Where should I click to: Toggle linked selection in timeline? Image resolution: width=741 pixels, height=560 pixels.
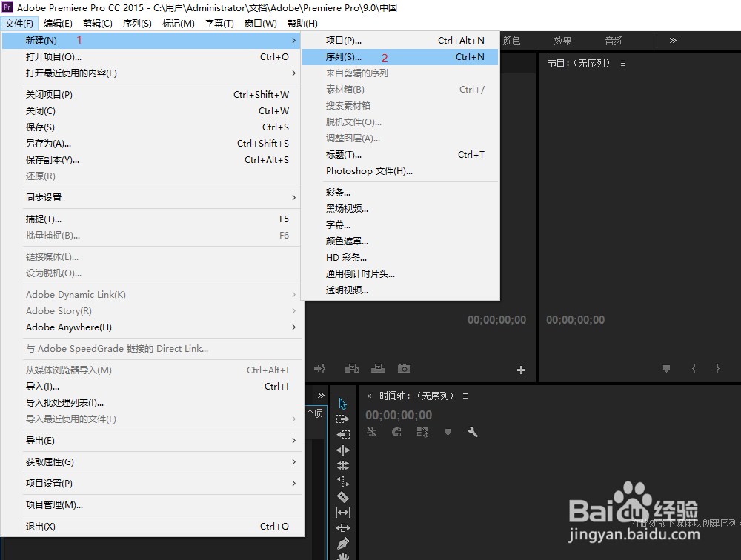422,432
